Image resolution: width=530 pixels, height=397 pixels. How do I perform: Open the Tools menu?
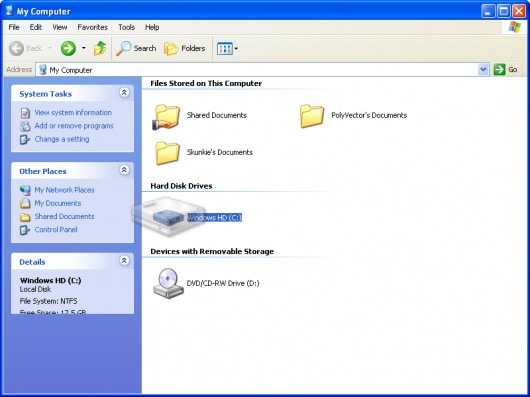(x=126, y=27)
